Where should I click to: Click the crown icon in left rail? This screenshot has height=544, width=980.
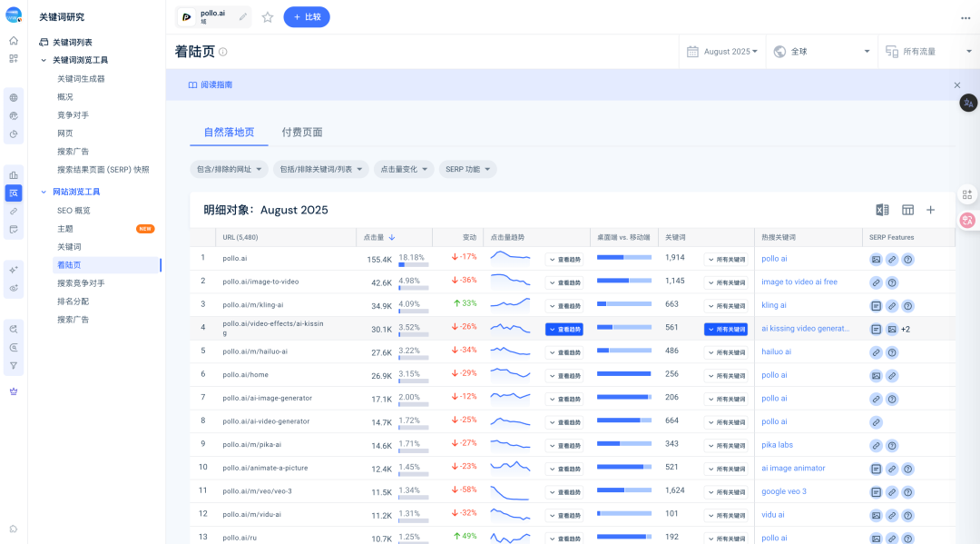click(13, 391)
